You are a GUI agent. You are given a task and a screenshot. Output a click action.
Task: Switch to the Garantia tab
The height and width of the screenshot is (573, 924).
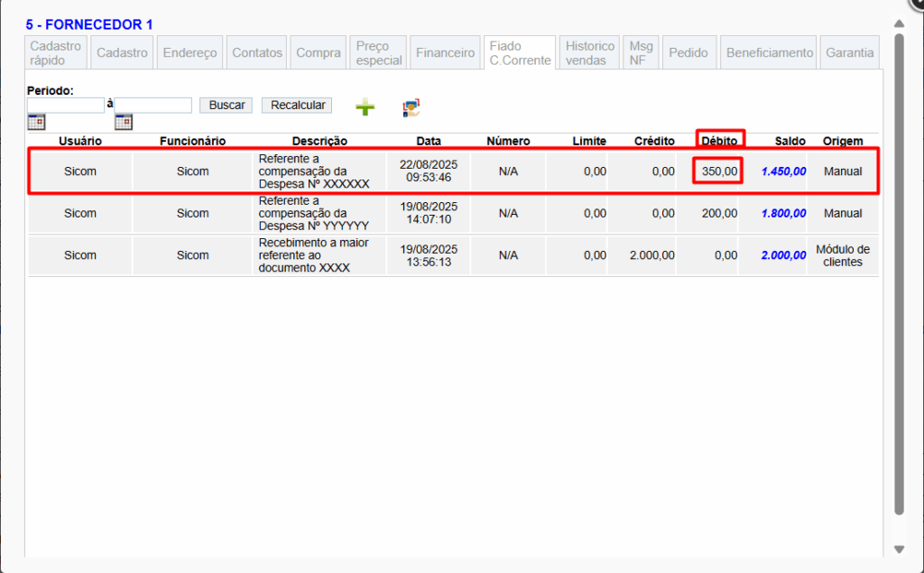849,52
